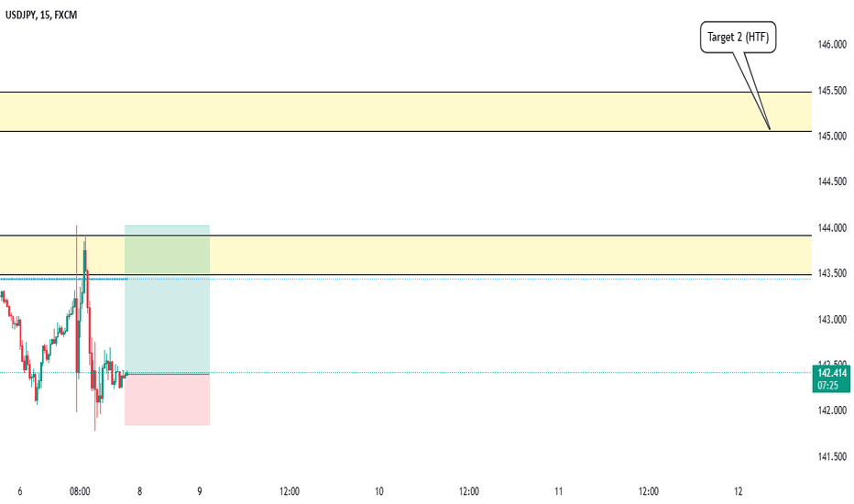Click the date 12 on time axis
Viewport: 854px width, 504px height.
point(738,491)
